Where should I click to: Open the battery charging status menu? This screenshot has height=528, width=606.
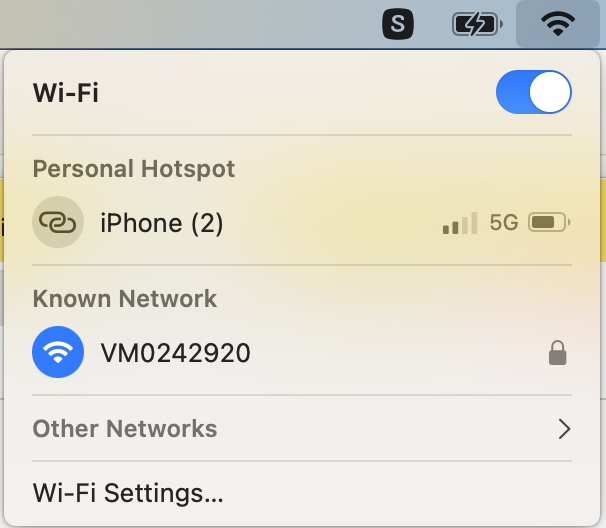click(477, 24)
